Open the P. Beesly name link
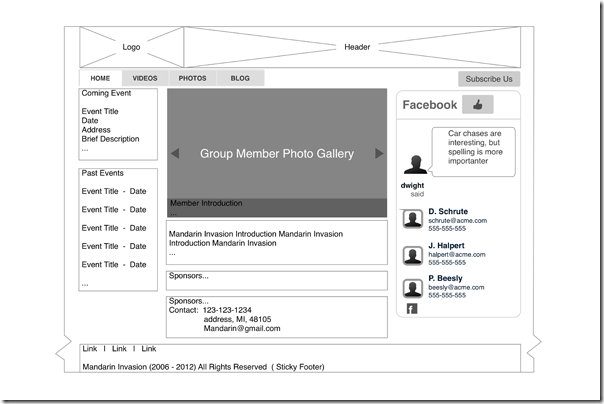Viewport: 604px width, 404px height. click(445, 278)
